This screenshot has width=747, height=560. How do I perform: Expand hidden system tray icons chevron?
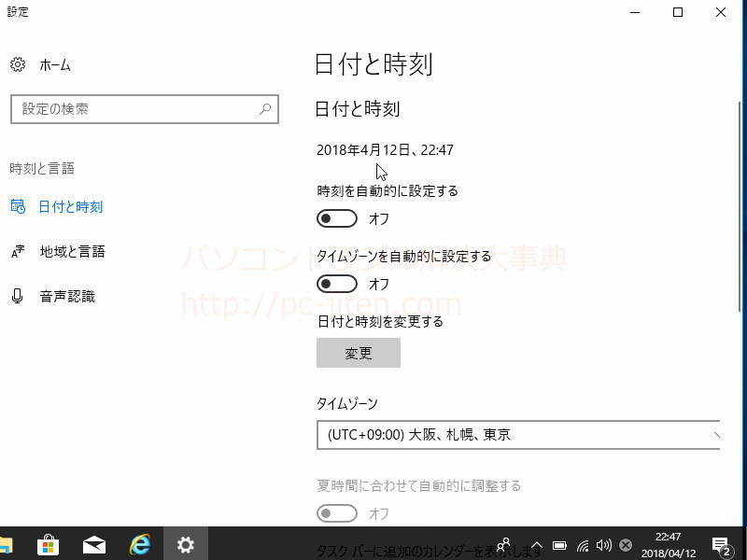(x=537, y=545)
